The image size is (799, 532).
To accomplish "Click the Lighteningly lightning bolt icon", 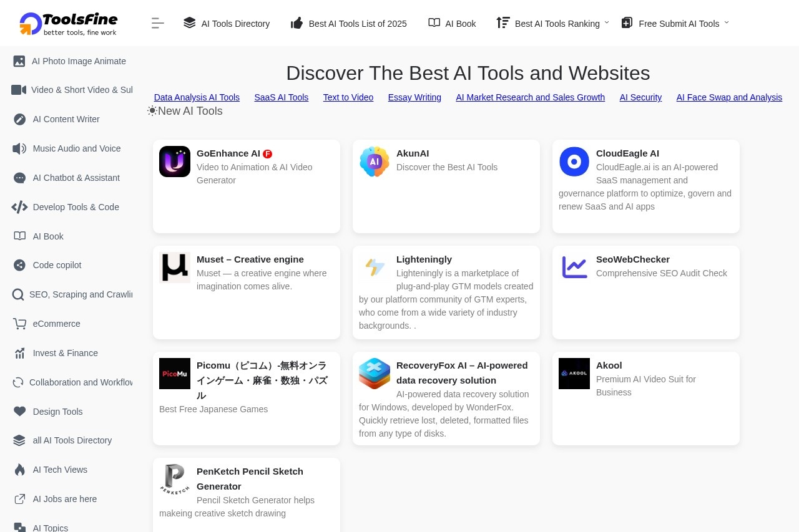I will tap(375, 268).
